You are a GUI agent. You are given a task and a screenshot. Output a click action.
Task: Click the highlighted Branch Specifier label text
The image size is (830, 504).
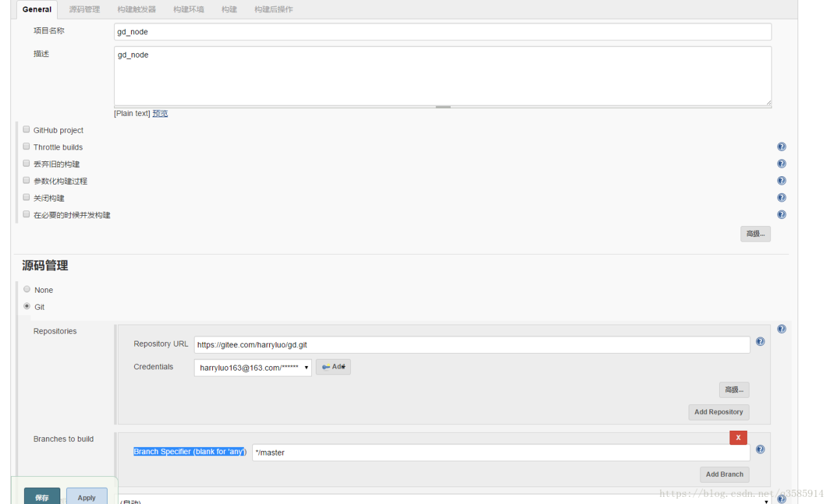click(x=190, y=452)
